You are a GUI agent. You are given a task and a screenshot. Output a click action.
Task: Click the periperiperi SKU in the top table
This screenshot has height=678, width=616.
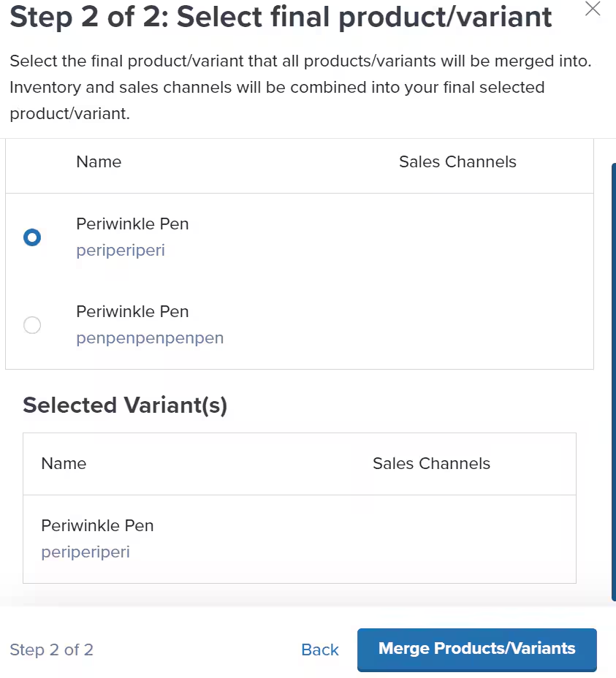click(x=121, y=251)
